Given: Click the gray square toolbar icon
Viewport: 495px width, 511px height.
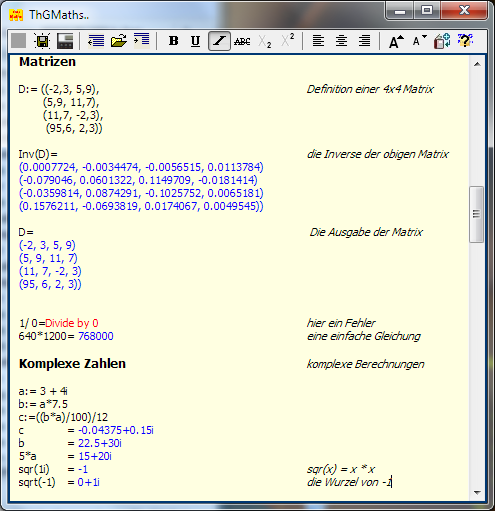Looking at the screenshot, I should pos(19,41).
